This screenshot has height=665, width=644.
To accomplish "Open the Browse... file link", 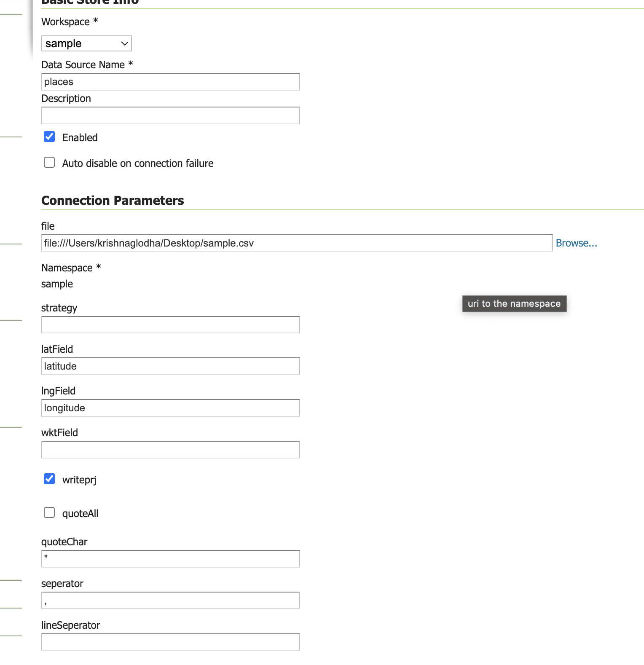I will tap(576, 243).
